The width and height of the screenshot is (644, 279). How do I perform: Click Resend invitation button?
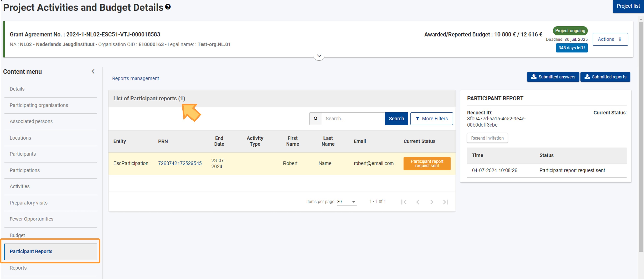click(487, 138)
